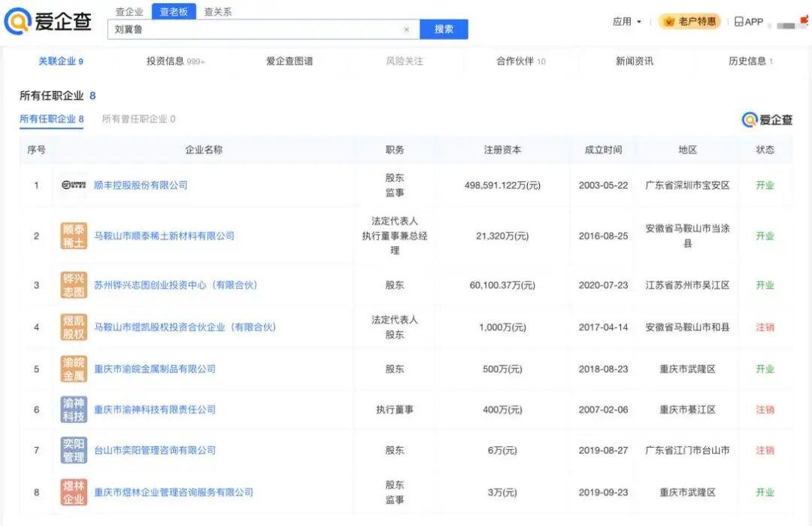Select the 查老板 search tab

174,11
